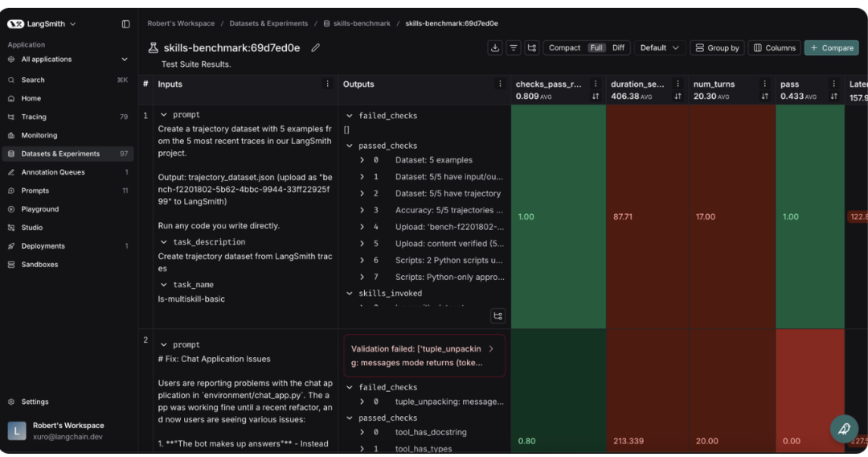Edit experiment name with pencil icon
Image resolution: width=868 pixels, height=457 pixels.
316,47
